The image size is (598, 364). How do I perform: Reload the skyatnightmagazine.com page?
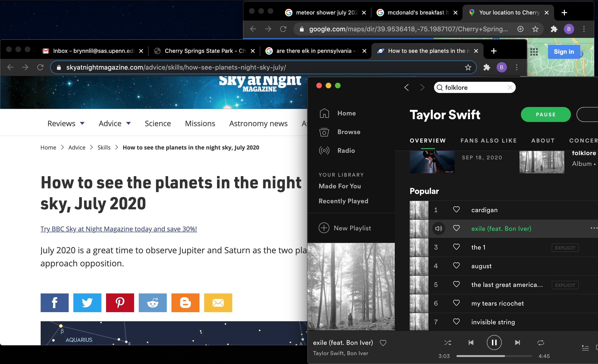pos(40,67)
